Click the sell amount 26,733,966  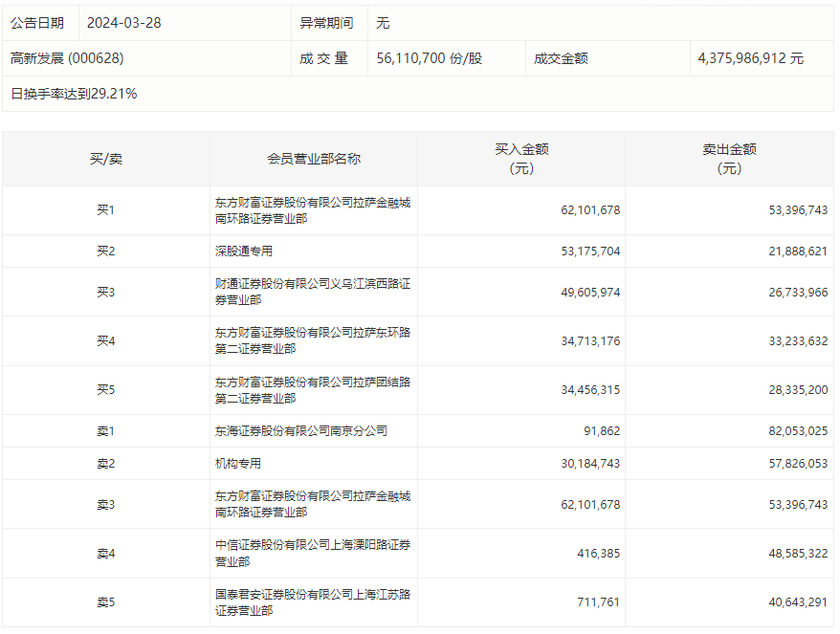pos(798,293)
